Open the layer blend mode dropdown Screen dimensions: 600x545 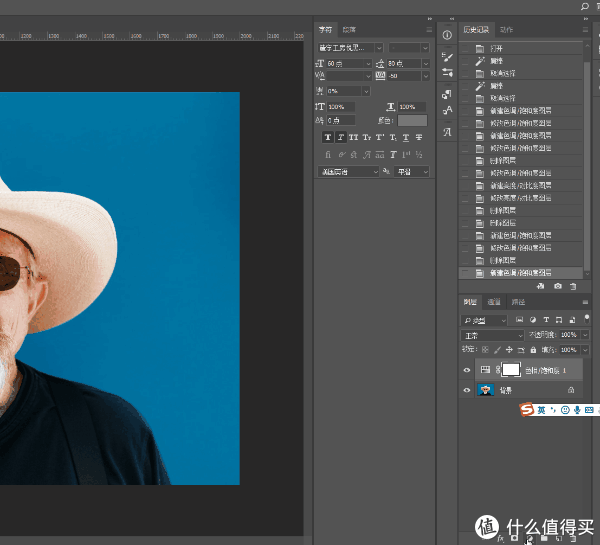[492, 335]
